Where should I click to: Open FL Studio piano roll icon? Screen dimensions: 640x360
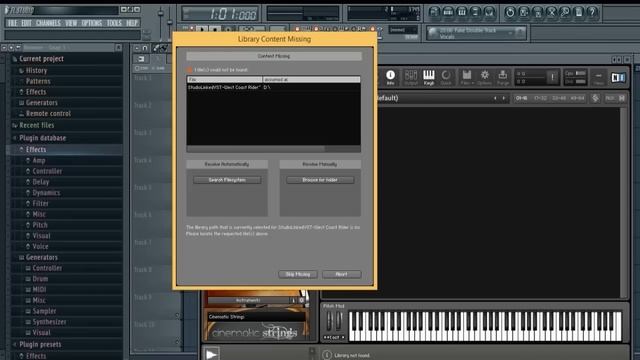coord(462,12)
